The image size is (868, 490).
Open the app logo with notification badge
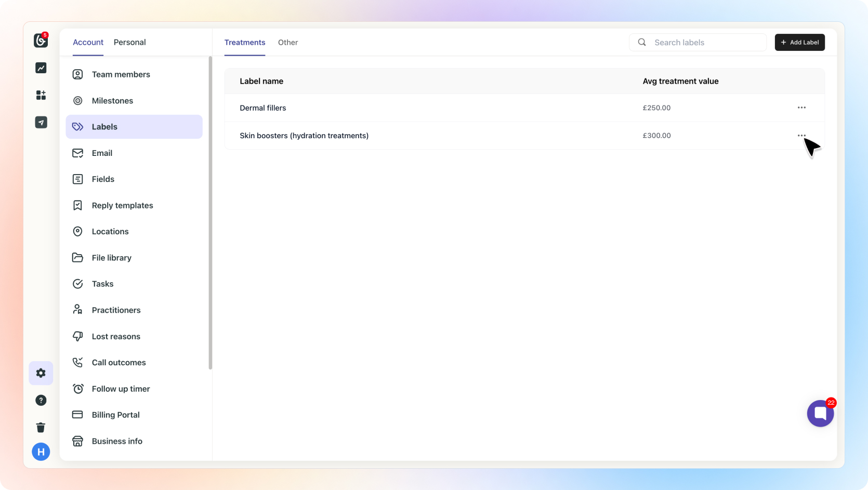pyautogui.click(x=41, y=40)
